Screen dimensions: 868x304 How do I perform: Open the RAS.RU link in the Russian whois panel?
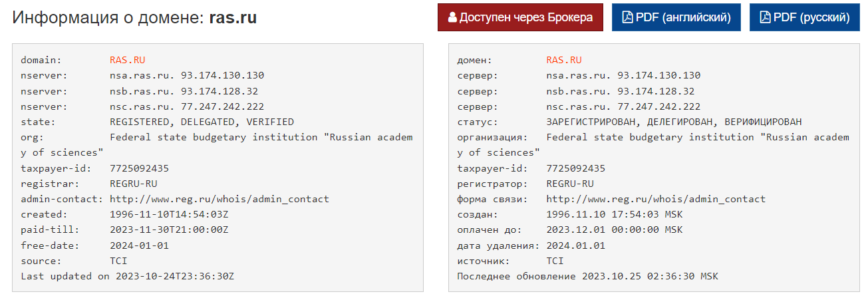[x=564, y=60]
